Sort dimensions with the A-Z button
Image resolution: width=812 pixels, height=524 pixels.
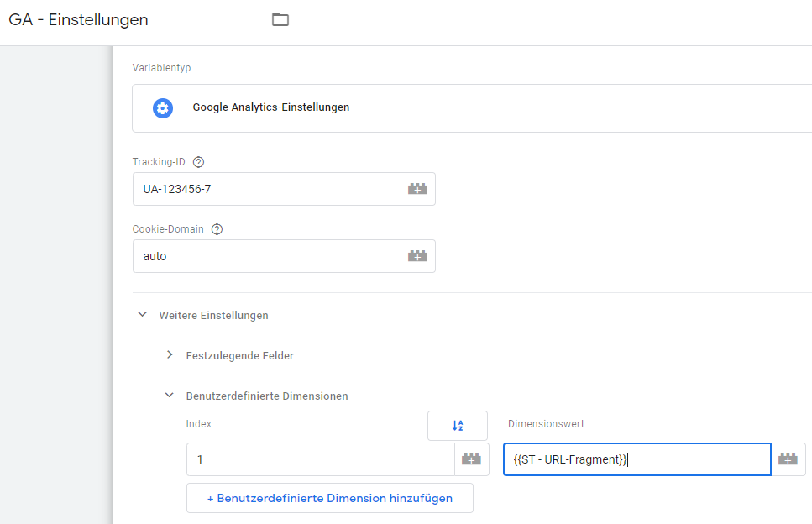pyautogui.click(x=458, y=426)
